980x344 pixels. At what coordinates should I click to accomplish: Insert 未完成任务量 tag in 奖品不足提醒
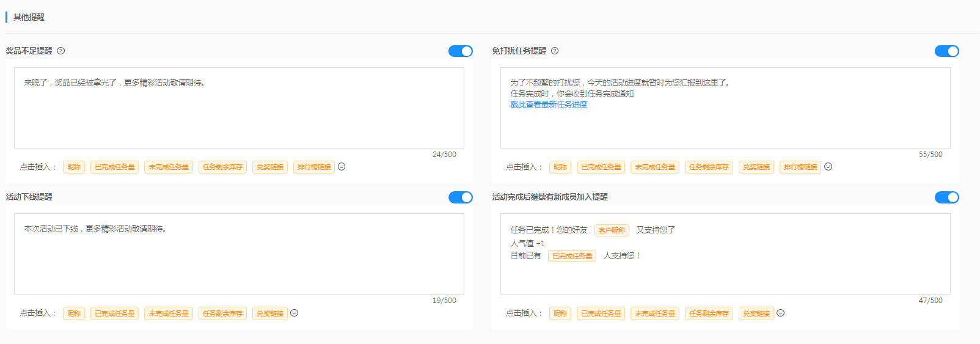tap(169, 167)
